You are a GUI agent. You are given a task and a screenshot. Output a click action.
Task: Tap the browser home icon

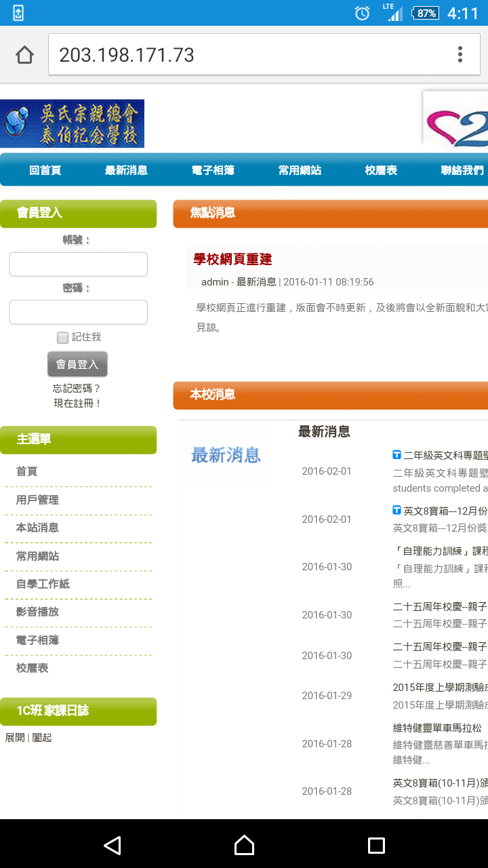pyautogui.click(x=25, y=55)
